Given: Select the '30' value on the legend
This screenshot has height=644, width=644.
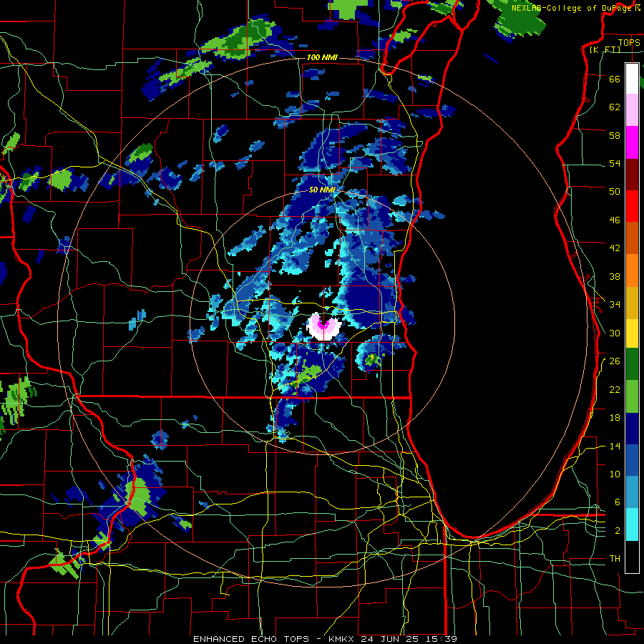Looking at the screenshot, I should tap(615, 333).
